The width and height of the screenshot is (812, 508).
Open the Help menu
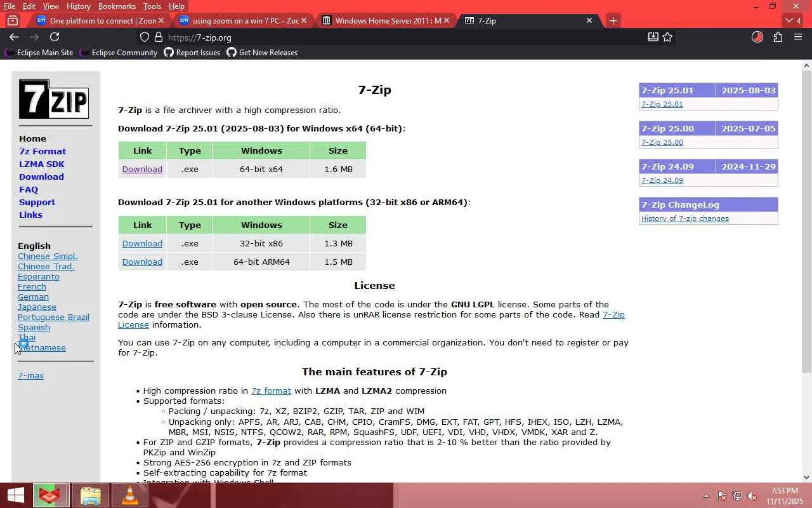coord(176,6)
